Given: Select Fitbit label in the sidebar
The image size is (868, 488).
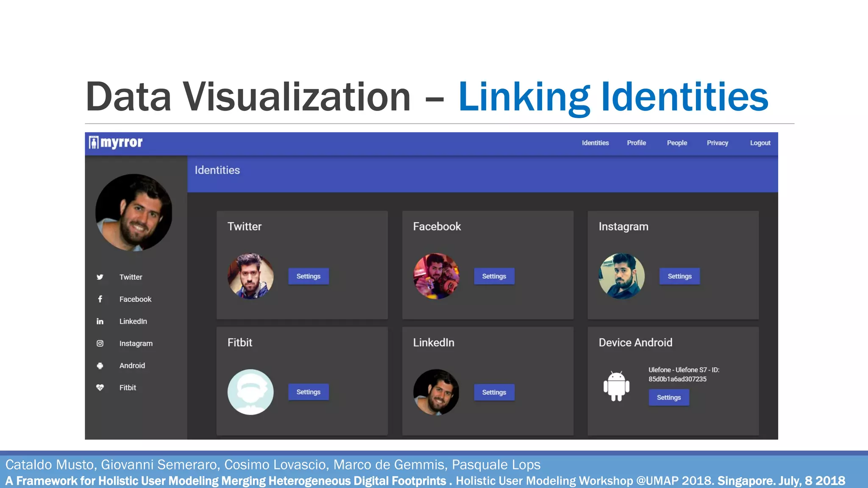Looking at the screenshot, I should pos(128,388).
